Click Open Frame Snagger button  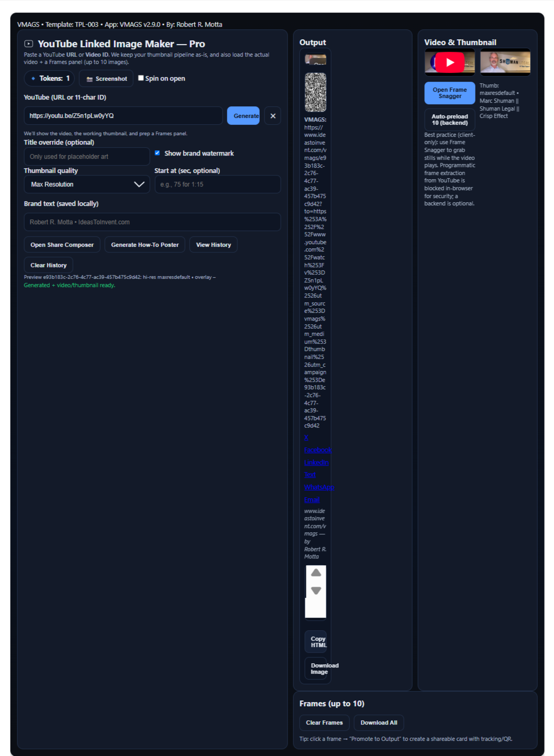pyautogui.click(x=450, y=93)
